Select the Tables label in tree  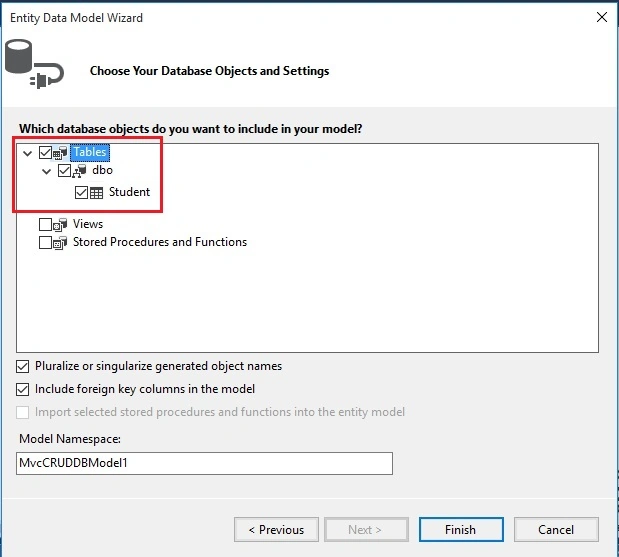pyautogui.click(x=90, y=152)
